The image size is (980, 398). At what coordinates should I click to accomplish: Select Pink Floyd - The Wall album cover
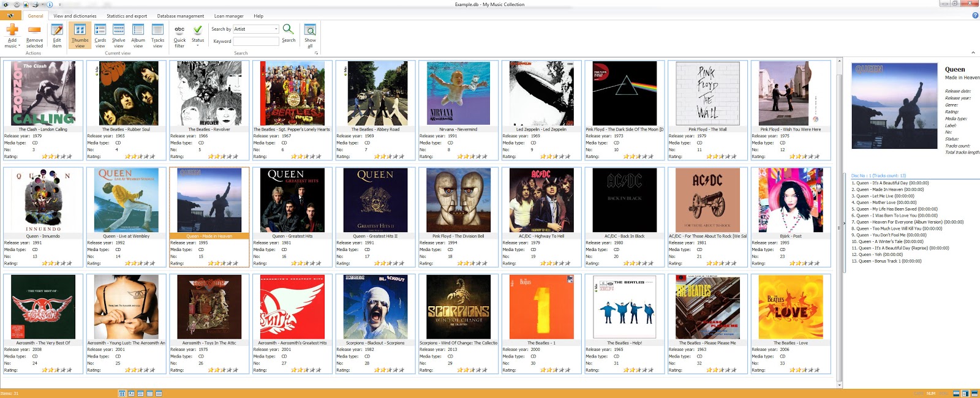[707, 93]
